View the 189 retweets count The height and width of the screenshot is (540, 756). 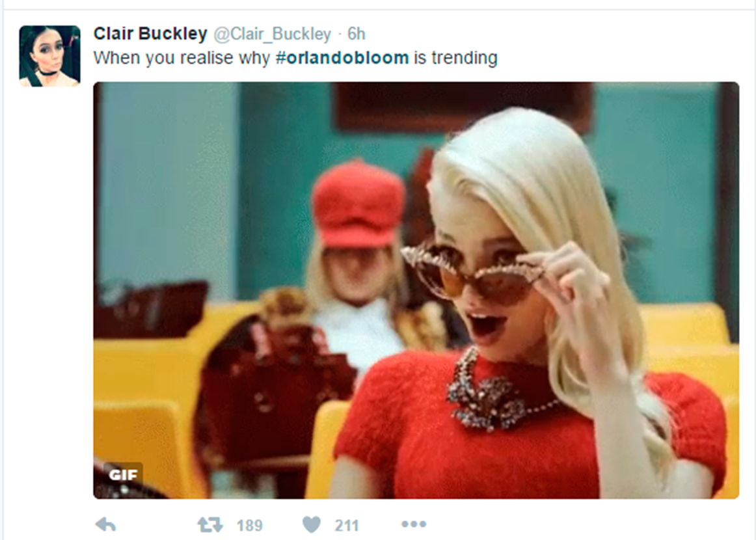point(249,525)
